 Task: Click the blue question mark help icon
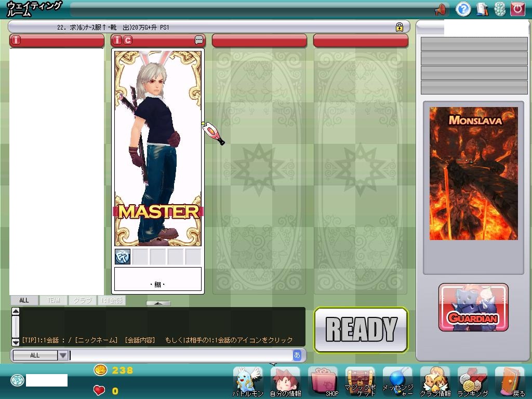click(463, 9)
